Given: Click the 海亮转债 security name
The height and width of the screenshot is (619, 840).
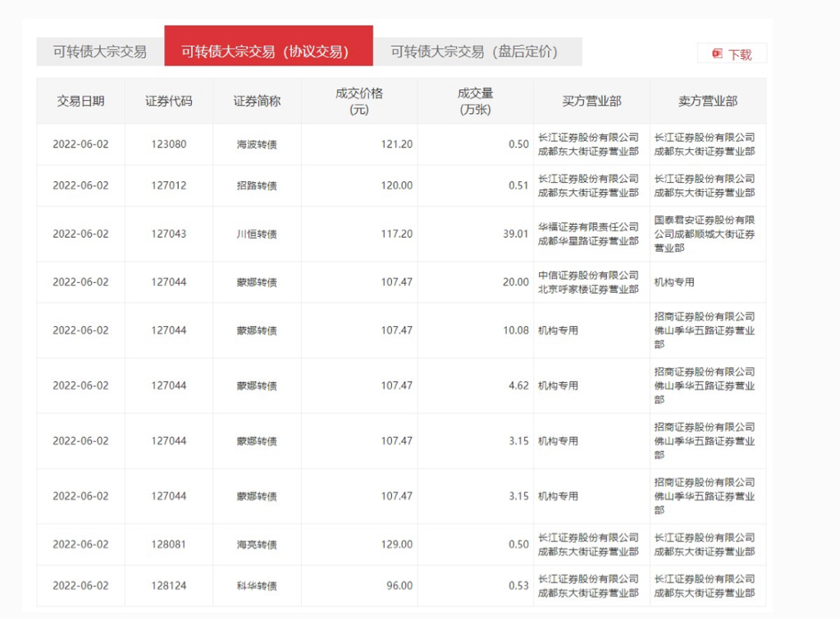Looking at the screenshot, I should [257, 544].
